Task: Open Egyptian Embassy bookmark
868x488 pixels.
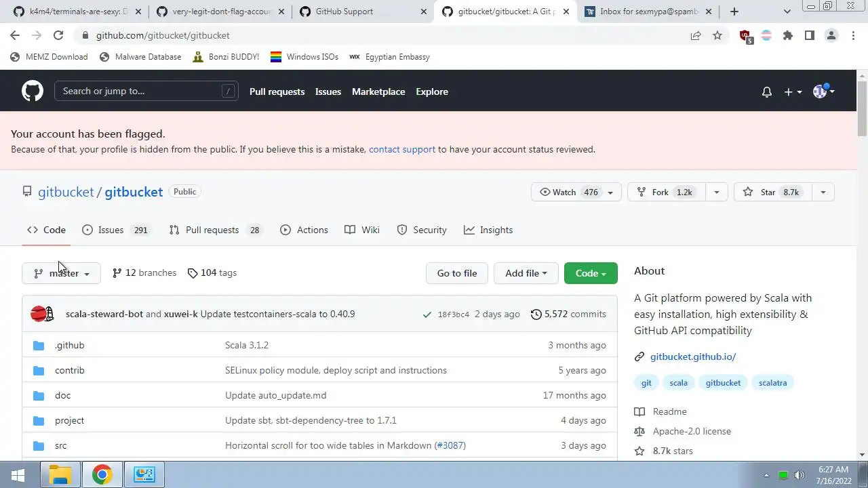Action: point(389,57)
